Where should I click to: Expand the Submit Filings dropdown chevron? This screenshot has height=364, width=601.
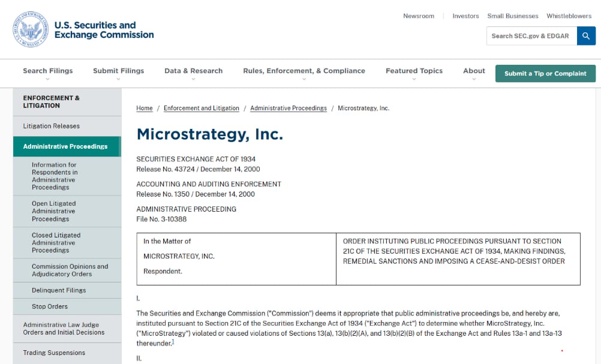pos(118,79)
